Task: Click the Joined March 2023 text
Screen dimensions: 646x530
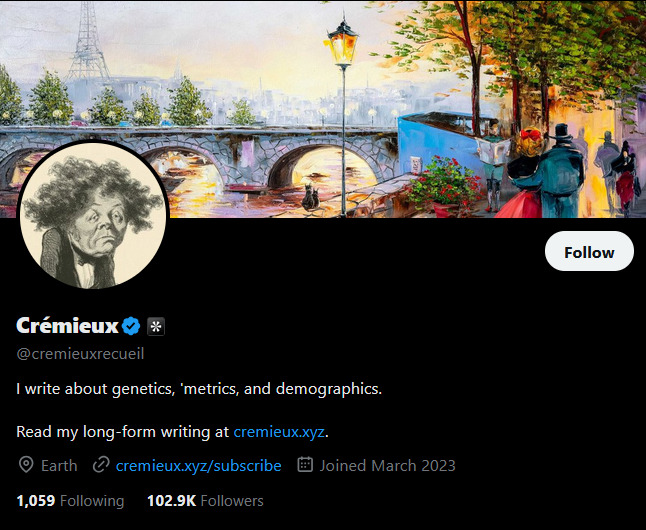Action: (x=387, y=465)
